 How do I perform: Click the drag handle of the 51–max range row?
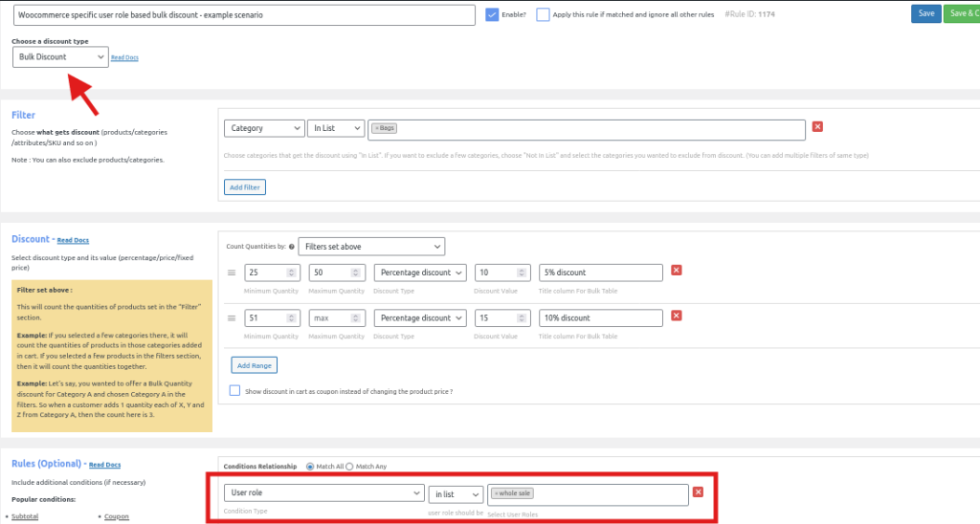tap(232, 318)
